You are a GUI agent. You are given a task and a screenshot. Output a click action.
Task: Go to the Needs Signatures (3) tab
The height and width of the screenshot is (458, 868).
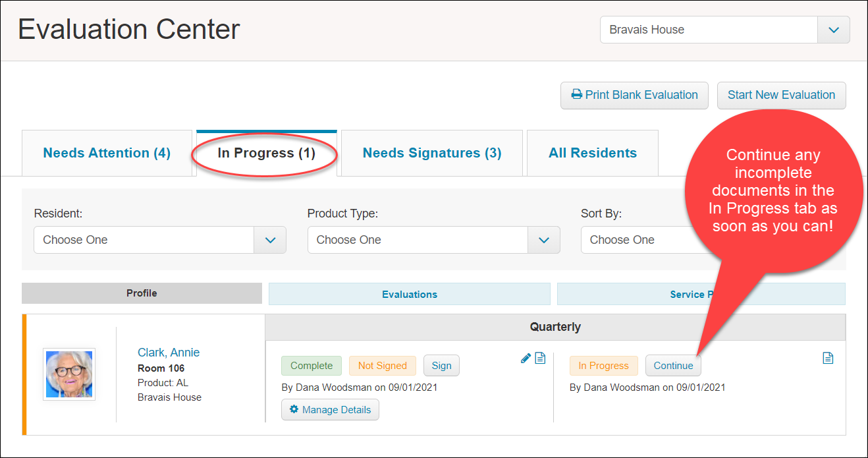point(432,153)
